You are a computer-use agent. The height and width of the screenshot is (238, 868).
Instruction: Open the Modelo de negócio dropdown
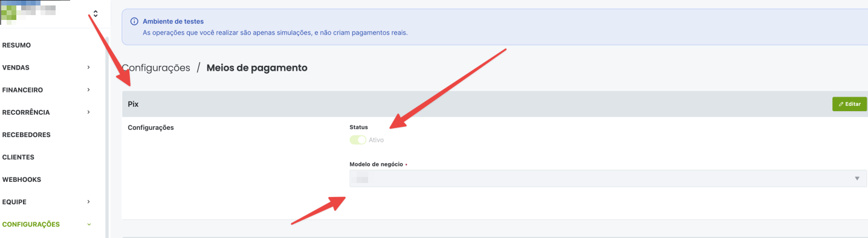[x=608, y=179]
